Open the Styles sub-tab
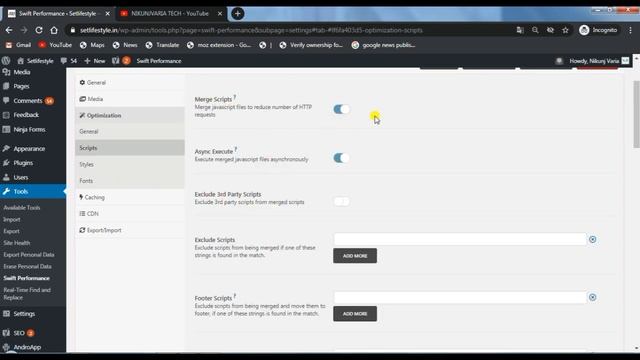640x360 pixels. [130, 164]
